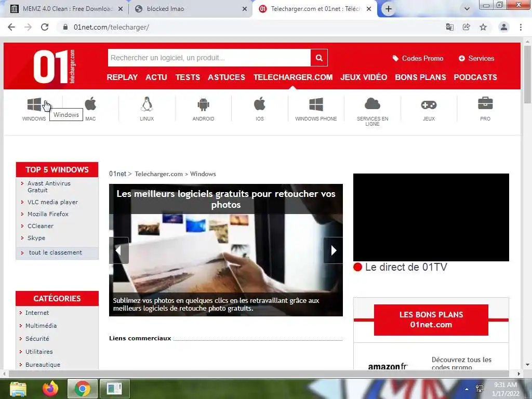The width and height of the screenshot is (532, 399).
Task: Open File Explorer taskbar folder icon
Action: tap(18, 389)
